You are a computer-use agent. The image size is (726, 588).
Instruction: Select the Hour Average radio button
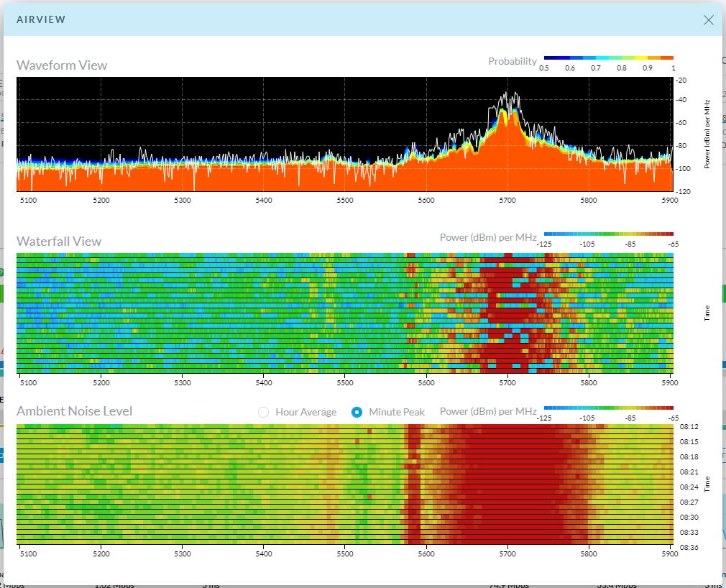(263, 412)
